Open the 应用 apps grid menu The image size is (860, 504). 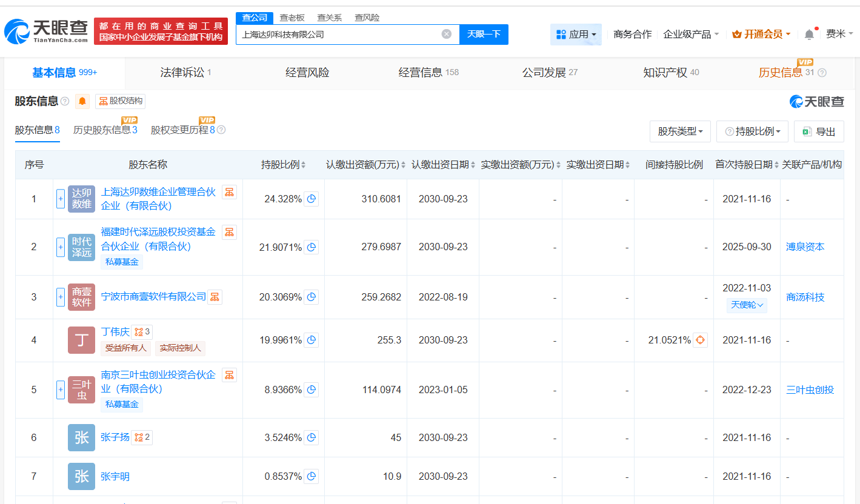(575, 34)
